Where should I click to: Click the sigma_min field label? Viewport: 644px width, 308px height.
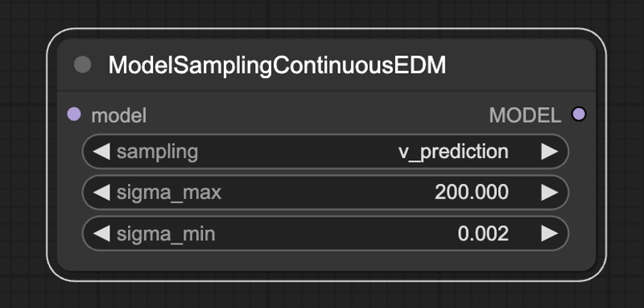(166, 234)
